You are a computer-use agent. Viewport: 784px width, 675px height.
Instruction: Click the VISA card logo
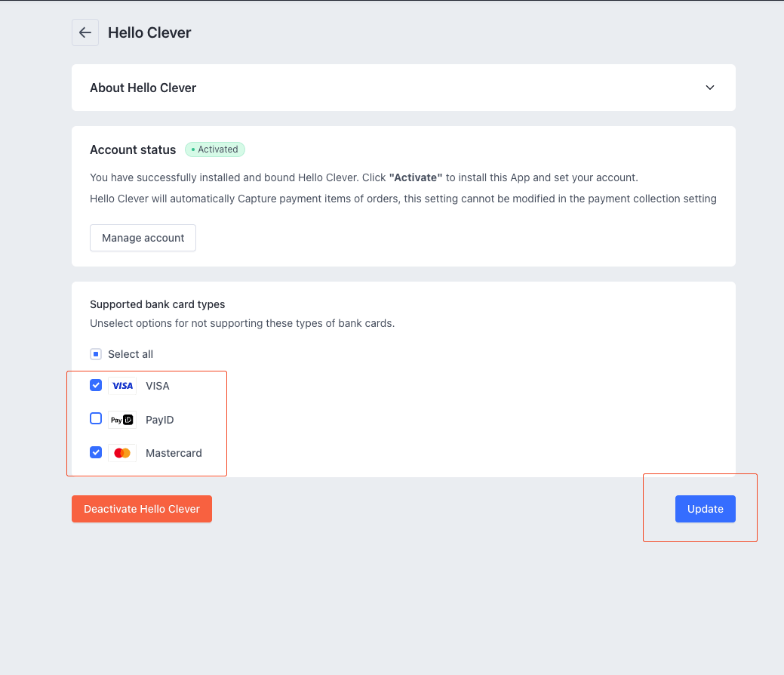122,386
